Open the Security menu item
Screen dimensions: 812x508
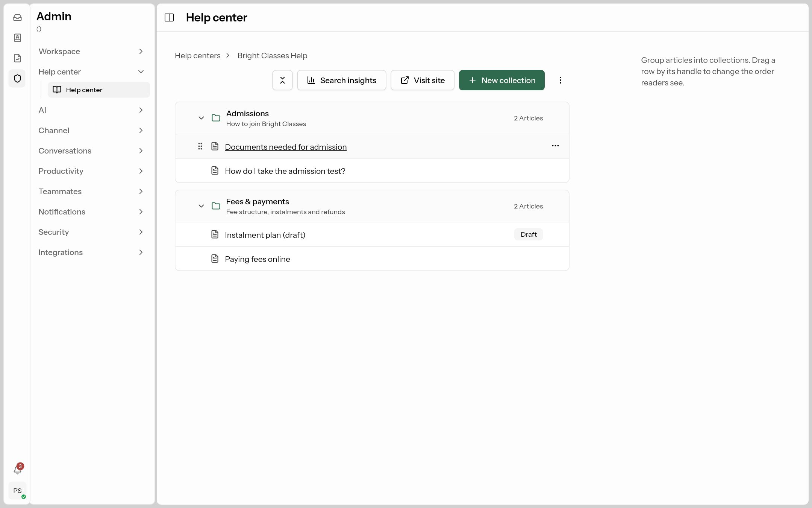91,232
